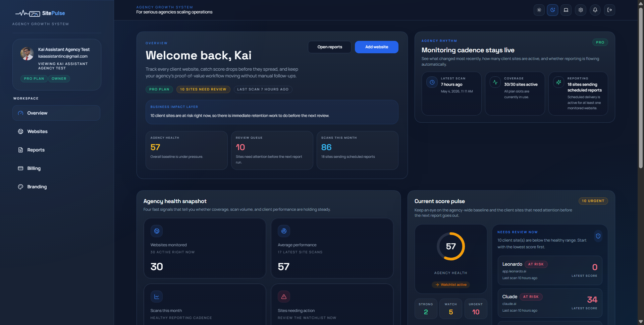Click the URGENT 10 counter
Screen dimensions: 644x325
tap(476, 309)
